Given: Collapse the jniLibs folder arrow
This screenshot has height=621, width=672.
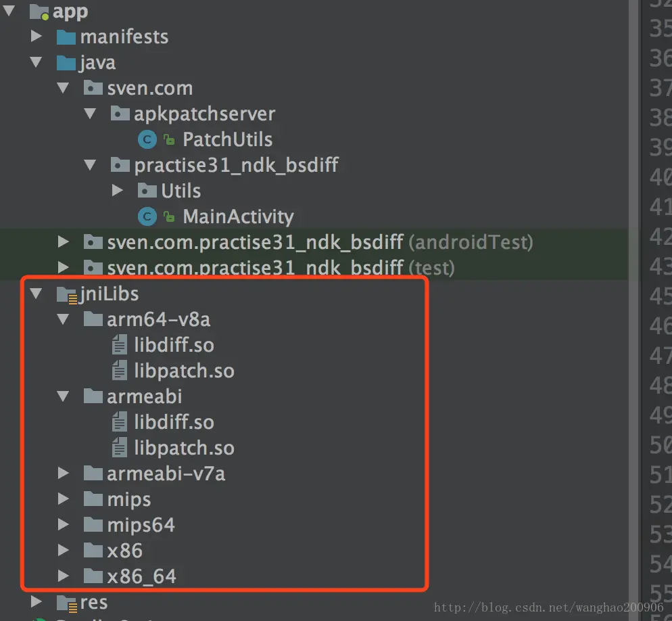Looking at the screenshot, I should click(36, 294).
